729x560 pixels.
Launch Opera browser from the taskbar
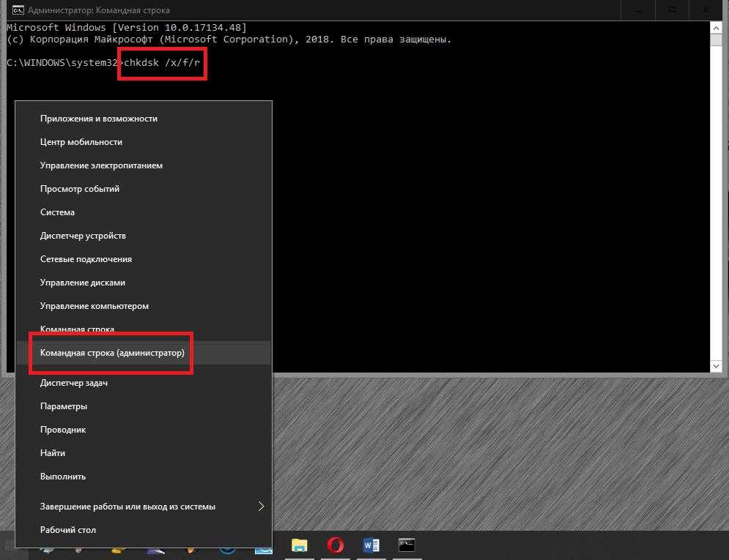[x=336, y=545]
